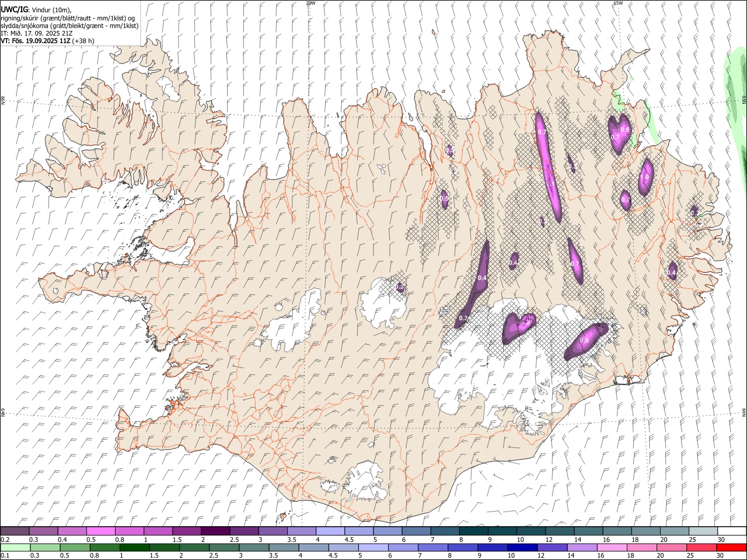
Task: Click top-row swatch between 3 and 3.5
Action: click(273, 531)
